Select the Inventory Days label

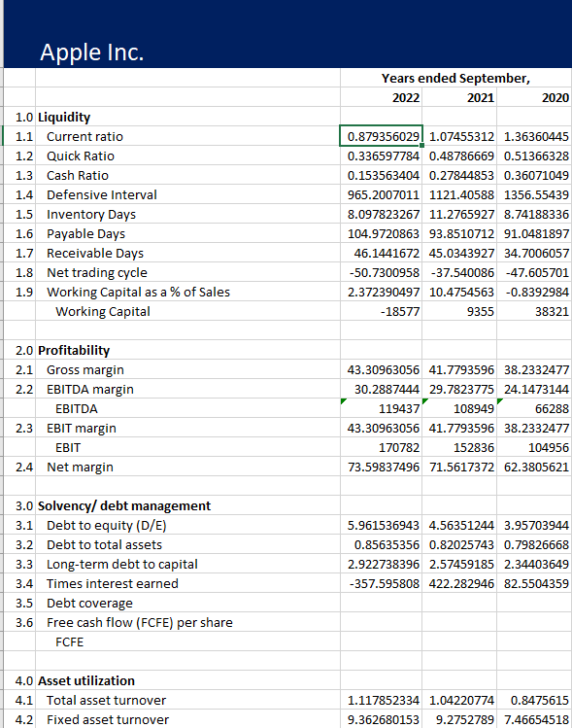(91, 215)
